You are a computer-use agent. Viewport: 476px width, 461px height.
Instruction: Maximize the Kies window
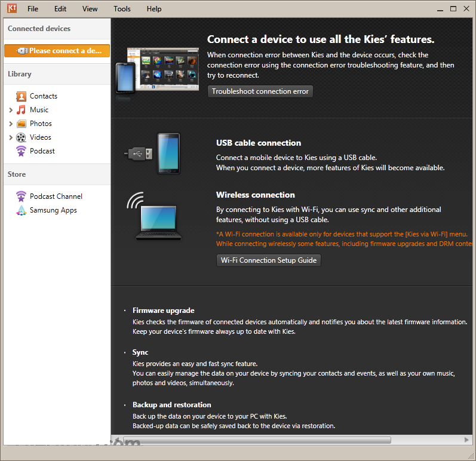(453, 9)
